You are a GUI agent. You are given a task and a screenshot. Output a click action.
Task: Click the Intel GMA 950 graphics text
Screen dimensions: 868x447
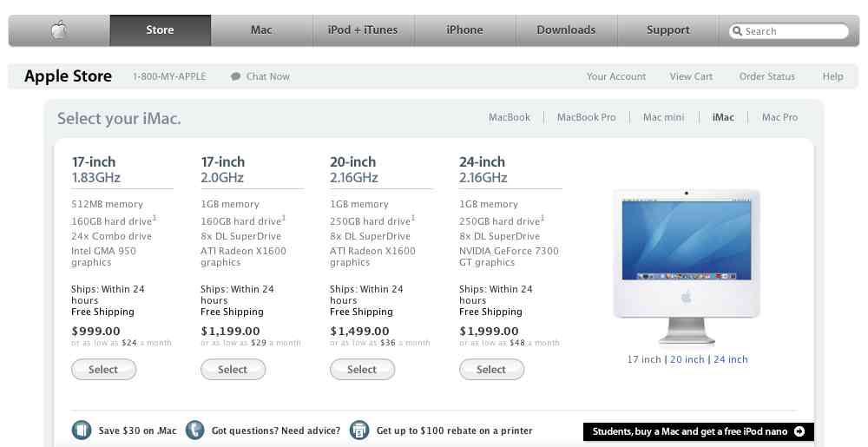(x=103, y=257)
